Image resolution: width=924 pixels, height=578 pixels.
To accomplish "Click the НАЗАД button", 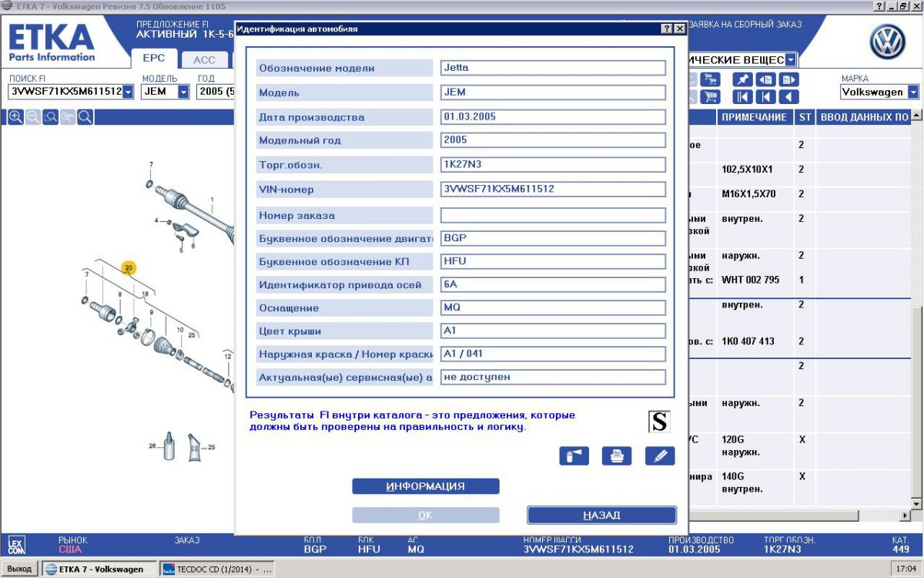I will tap(601, 515).
